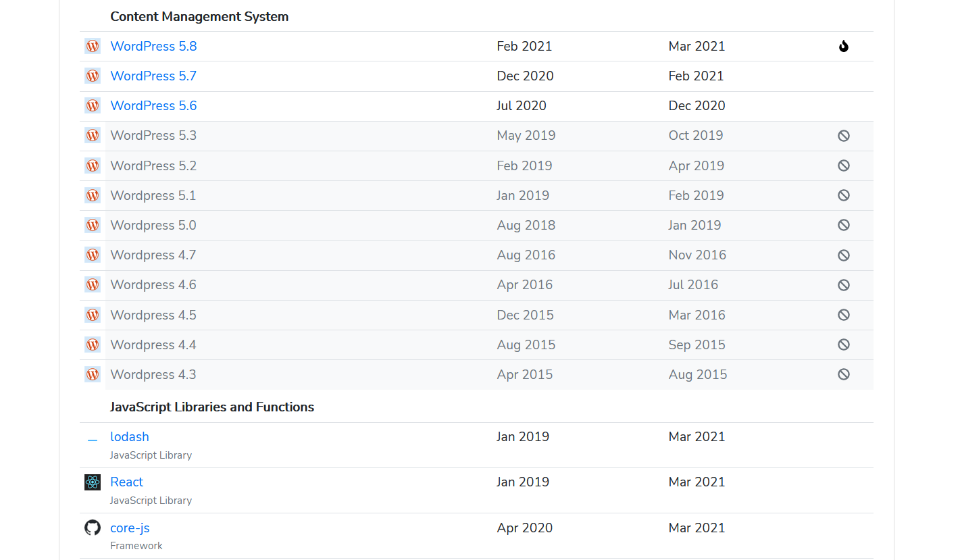Click the 'Wordpress 4.3' technology name
This screenshot has width=960, height=560.
tap(153, 374)
